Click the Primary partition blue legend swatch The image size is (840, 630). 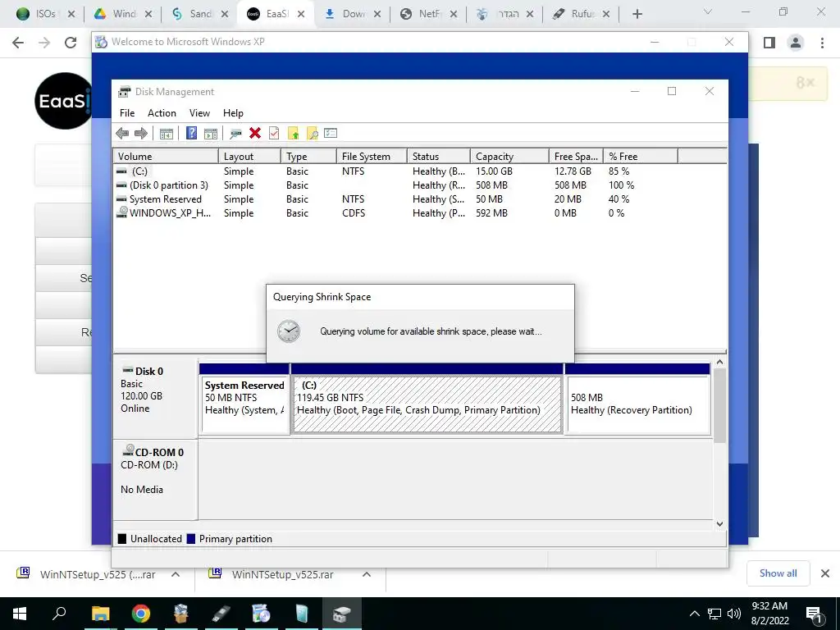(x=190, y=539)
